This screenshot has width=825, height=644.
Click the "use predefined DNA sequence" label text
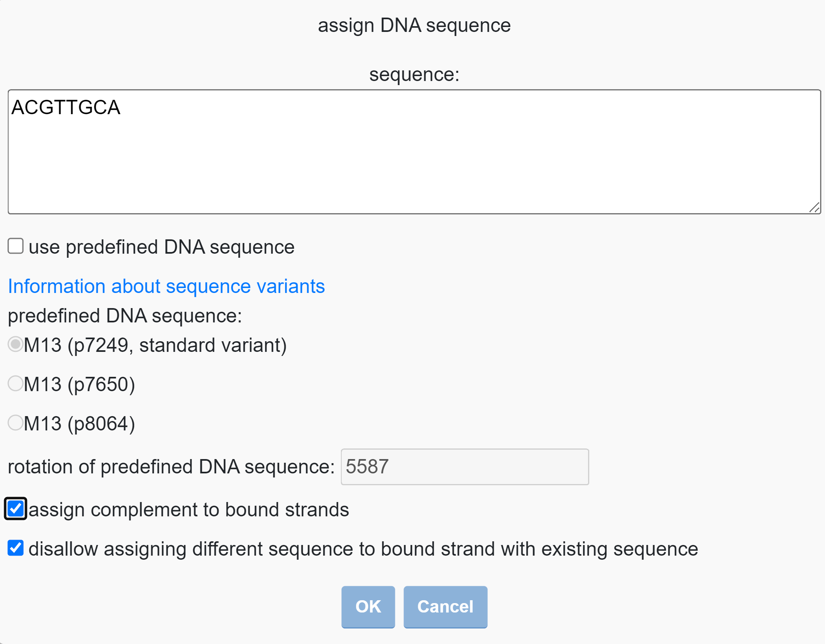click(x=161, y=247)
